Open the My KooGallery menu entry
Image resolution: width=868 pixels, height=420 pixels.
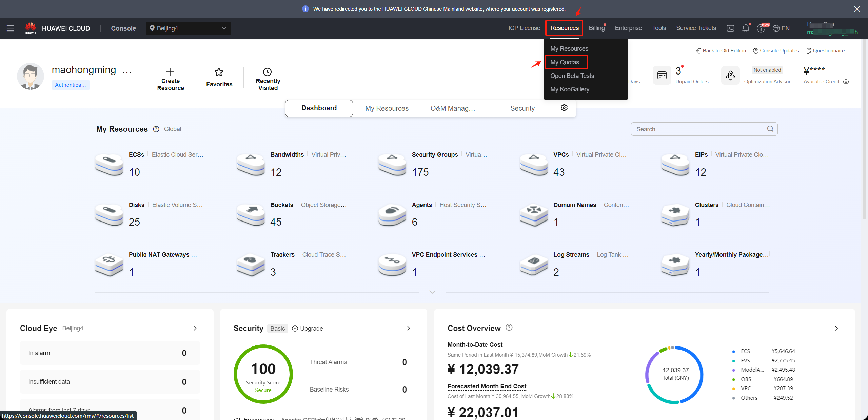click(570, 89)
